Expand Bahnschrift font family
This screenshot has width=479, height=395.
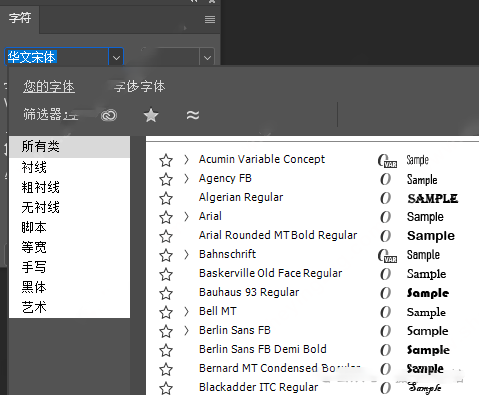pyautogui.click(x=186, y=255)
